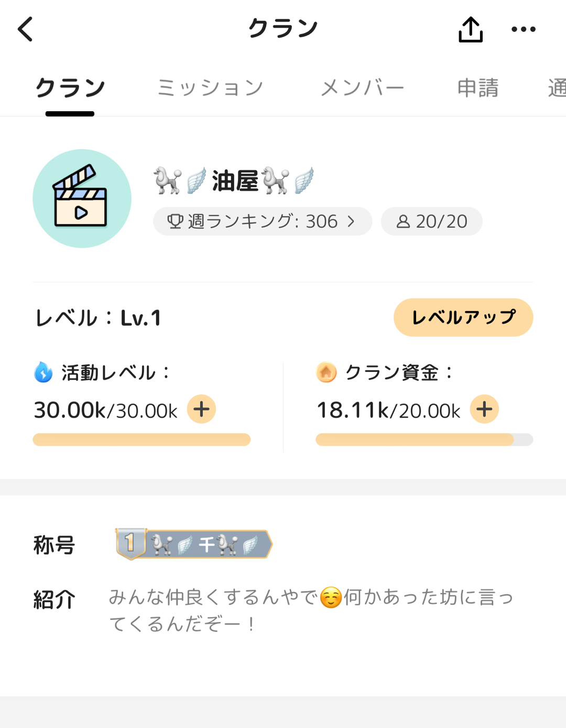Tap the back arrow icon

tap(26, 29)
